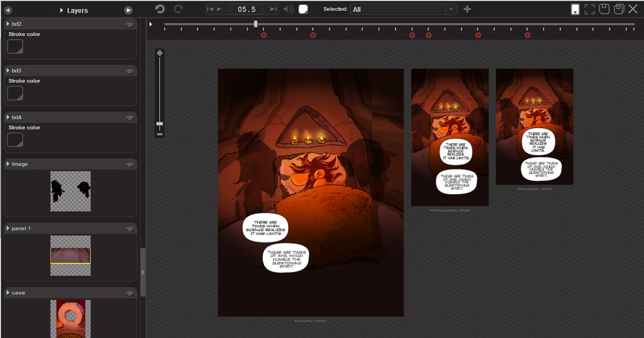Viewport: 644px width, 338px height.
Task: Click the time field showing 05.5
Action: coord(247,9)
